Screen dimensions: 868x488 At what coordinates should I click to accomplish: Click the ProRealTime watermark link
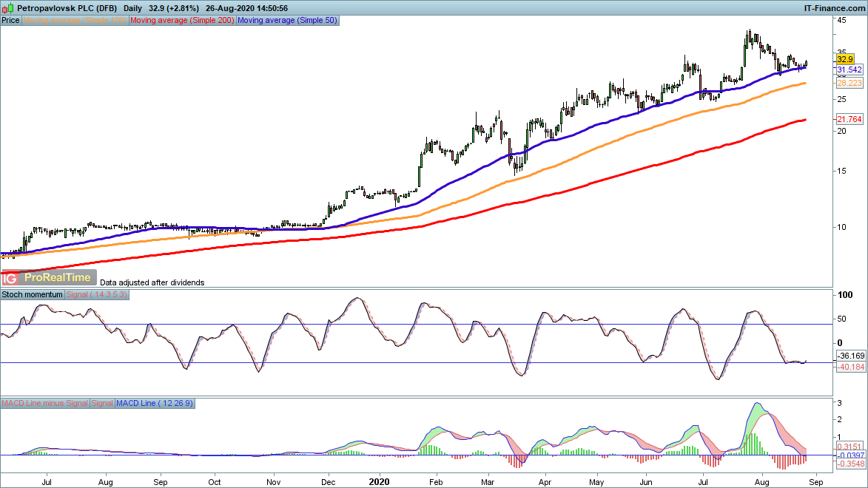click(x=58, y=278)
